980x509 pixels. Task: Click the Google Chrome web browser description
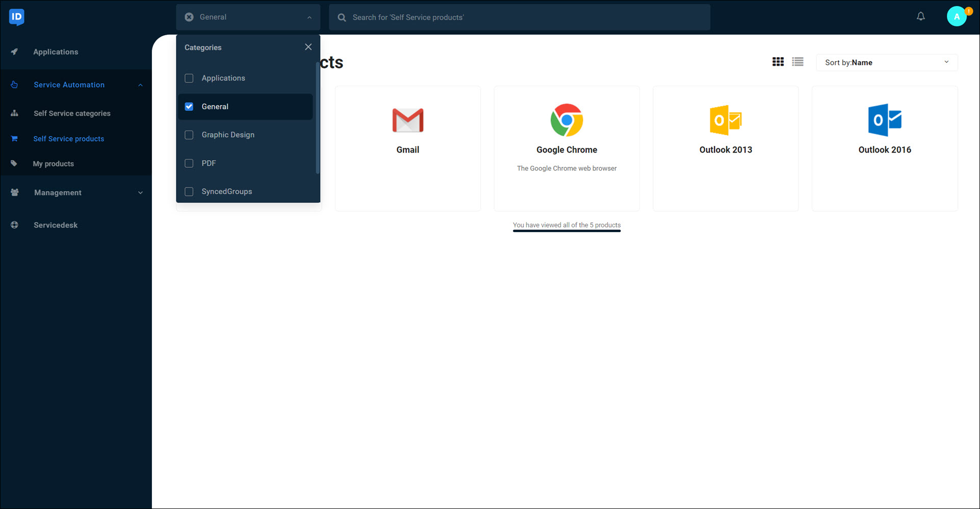[x=566, y=168]
